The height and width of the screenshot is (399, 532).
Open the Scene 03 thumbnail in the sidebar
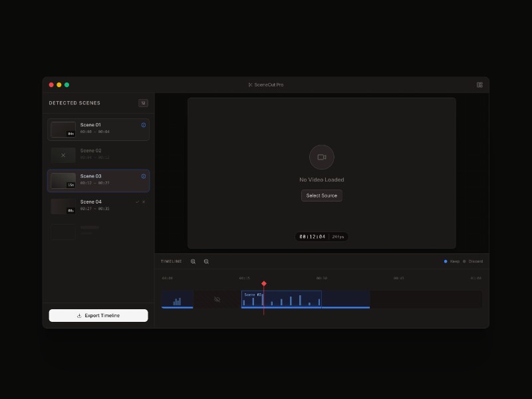tap(65, 180)
